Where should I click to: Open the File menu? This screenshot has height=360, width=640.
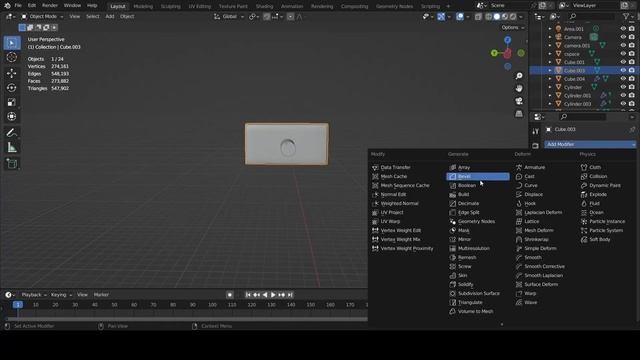18,6
